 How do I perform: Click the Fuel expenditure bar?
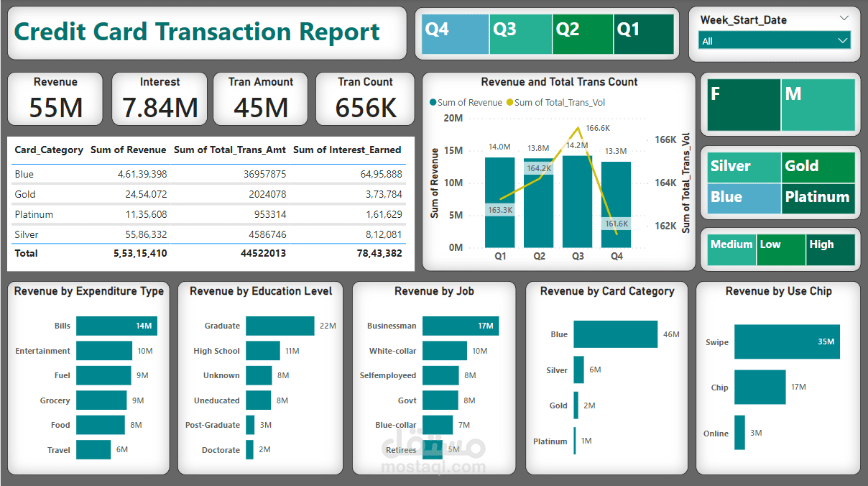point(103,375)
